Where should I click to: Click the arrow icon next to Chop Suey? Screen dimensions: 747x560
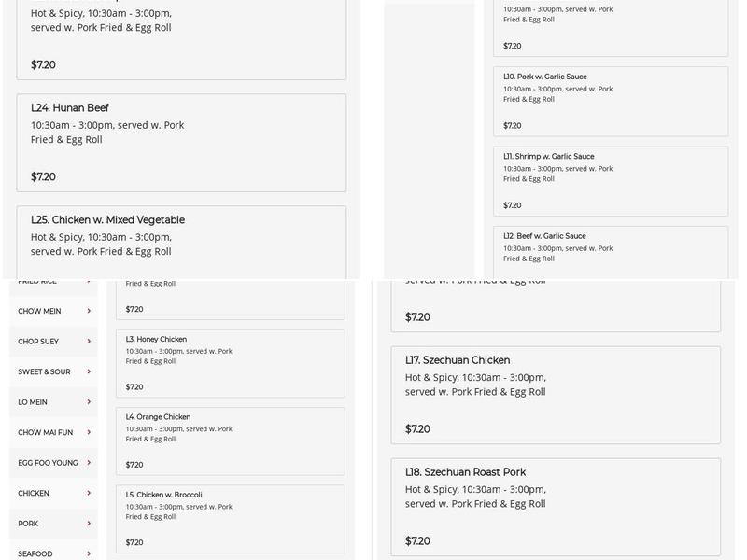tap(89, 342)
